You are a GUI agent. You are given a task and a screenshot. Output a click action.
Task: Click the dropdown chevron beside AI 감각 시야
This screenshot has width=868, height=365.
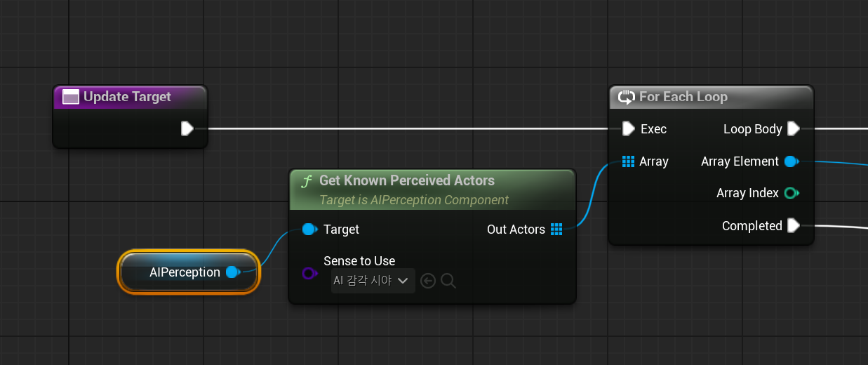click(403, 281)
